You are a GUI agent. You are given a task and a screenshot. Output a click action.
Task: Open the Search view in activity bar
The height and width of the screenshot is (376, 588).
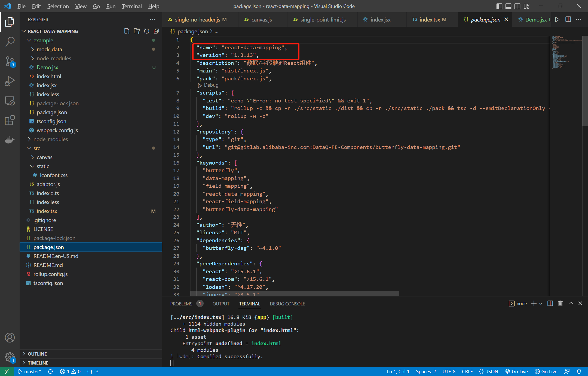tap(10, 42)
